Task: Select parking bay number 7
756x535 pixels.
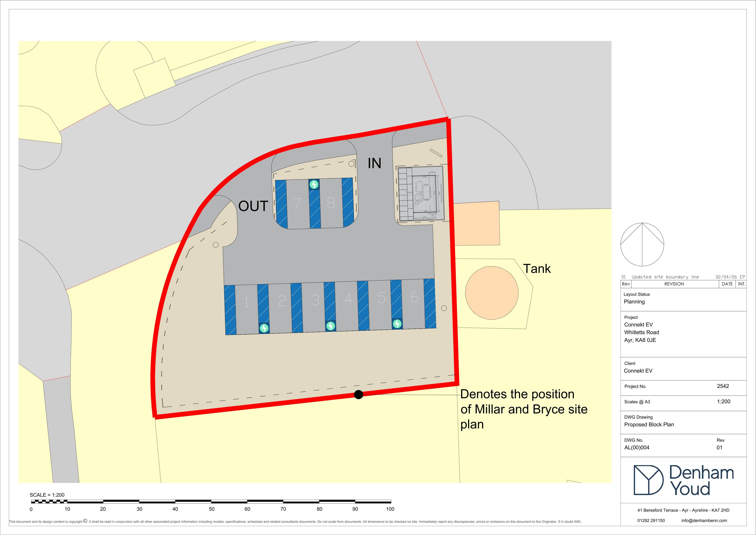Action: tap(297, 203)
